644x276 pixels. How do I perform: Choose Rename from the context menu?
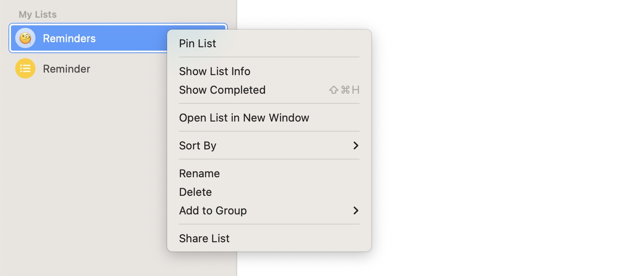[x=269, y=173]
